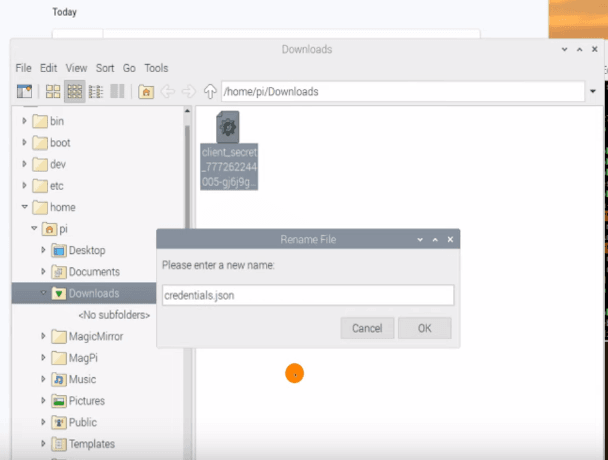The image size is (608, 460).
Task: Expand the Desktop folder tree node
Action: (43, 250)
